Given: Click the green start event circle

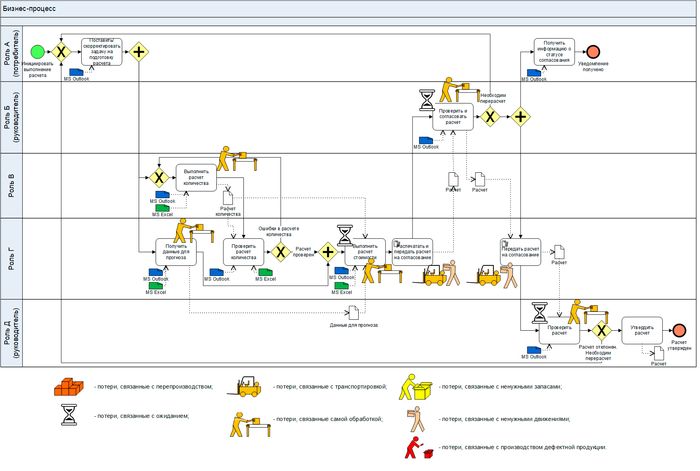Looking at the screenshot, I should pos(38,51).
